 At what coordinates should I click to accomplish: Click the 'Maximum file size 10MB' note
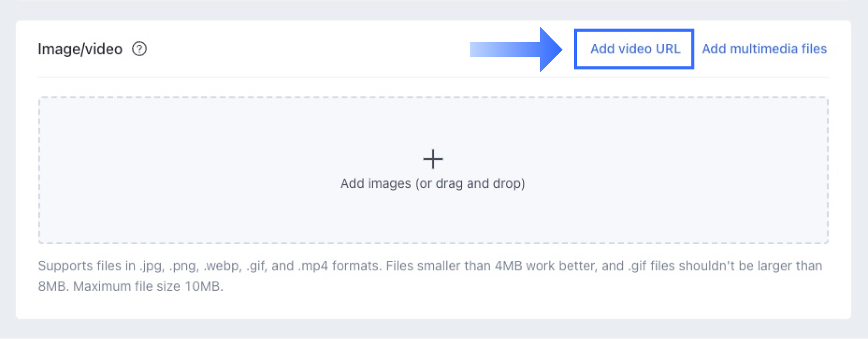(x=148, y=286)
